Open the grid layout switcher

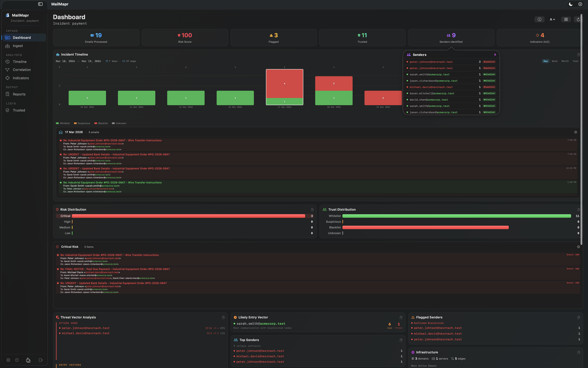[x=566, y=19]
